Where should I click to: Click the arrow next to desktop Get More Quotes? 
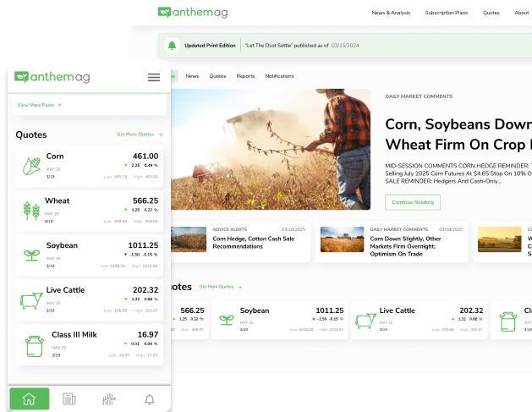click(240, 287)
